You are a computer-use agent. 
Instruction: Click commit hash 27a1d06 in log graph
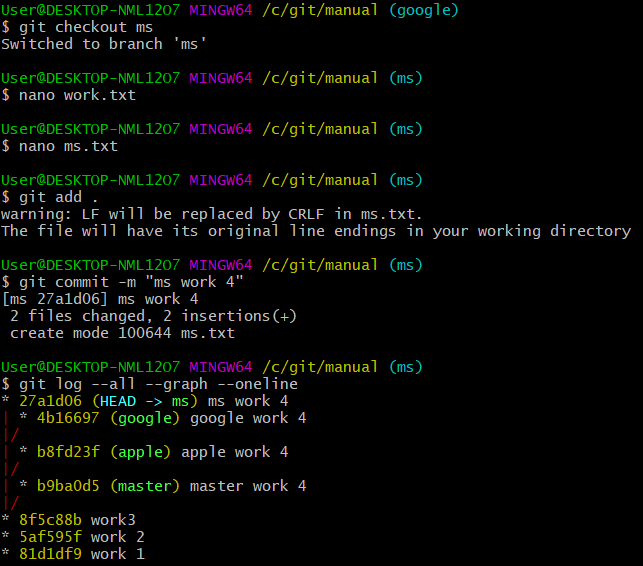[x=50, y=401]
